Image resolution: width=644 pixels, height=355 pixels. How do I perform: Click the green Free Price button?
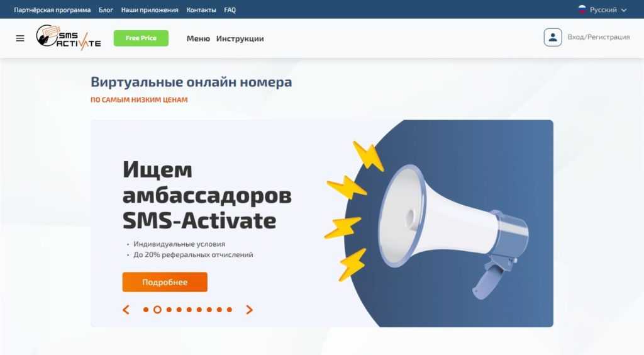[x=141, y=38]
